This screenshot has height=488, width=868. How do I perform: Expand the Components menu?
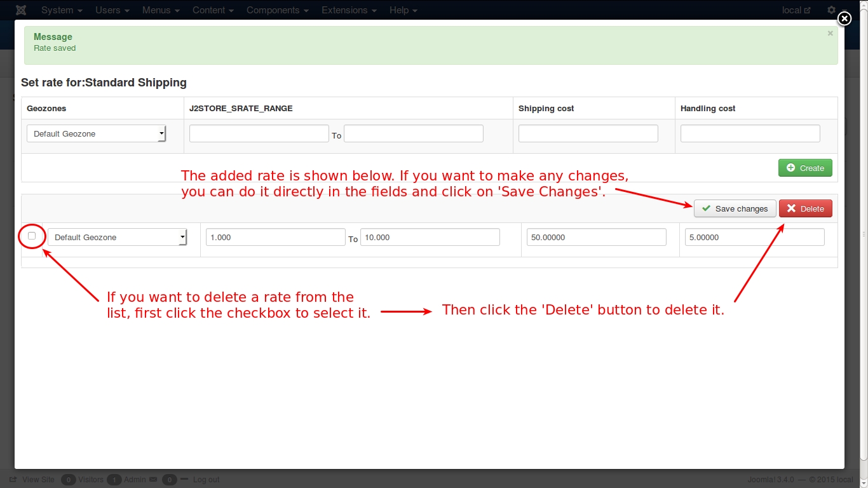tap(277, 10)
